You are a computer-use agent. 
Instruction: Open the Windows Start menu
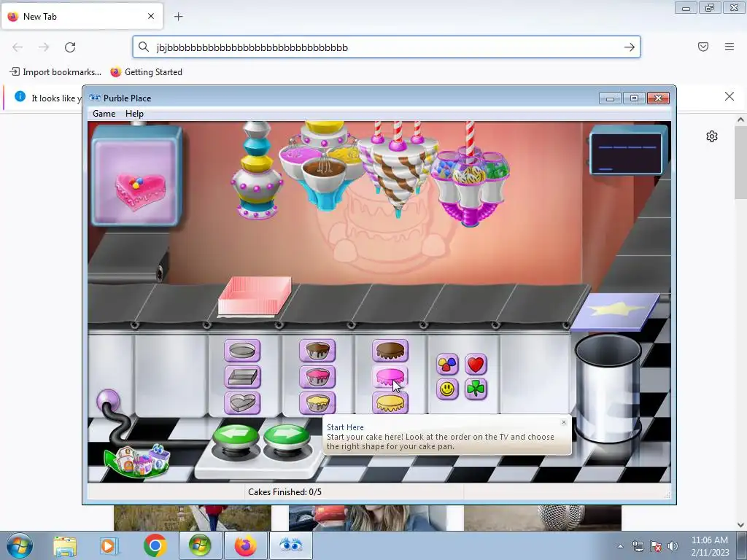click(20, 545)
